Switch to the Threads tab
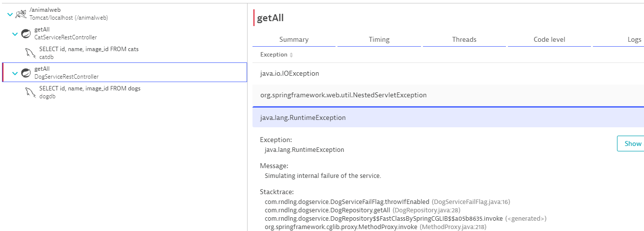The height and width of the screenshot is (231, 644). coord(464,40)
